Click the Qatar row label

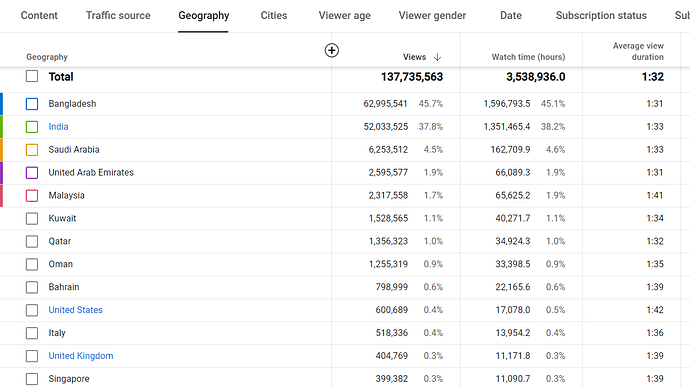tap(59, 241)
